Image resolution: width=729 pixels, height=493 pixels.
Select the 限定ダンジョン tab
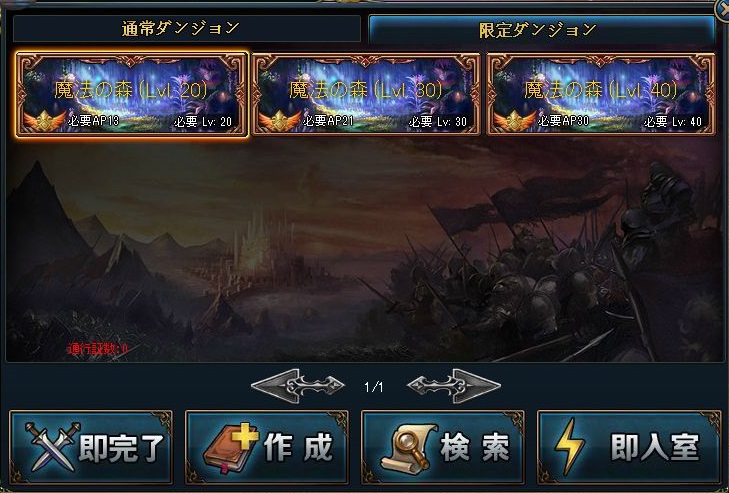(x=542, y=30)
